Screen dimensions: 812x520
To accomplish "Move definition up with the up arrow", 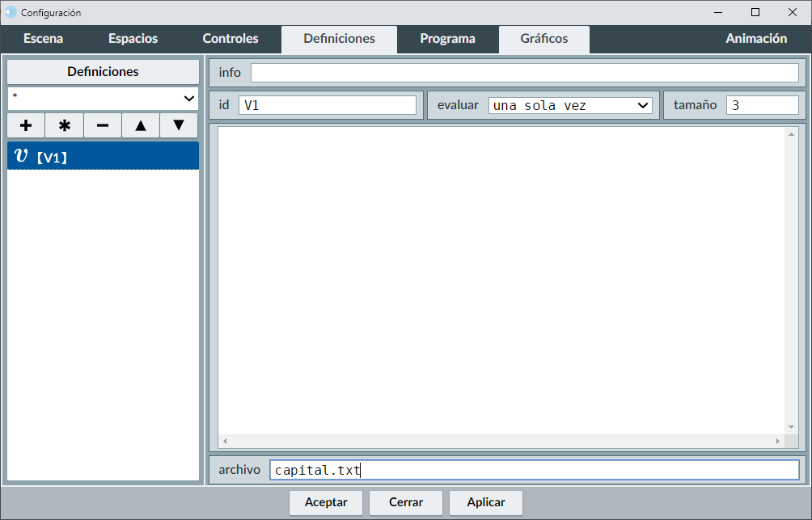I will [x=141, y=125].
